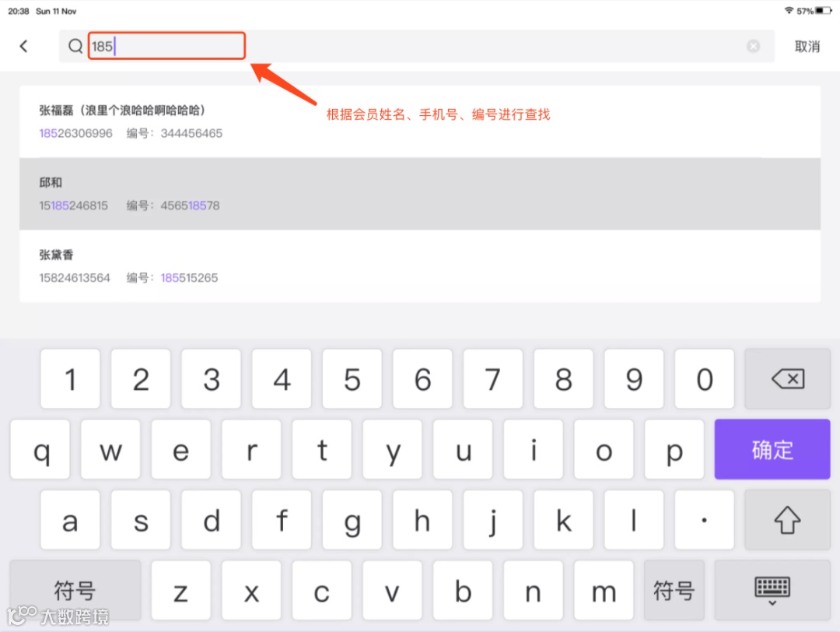
Task: Tap member number 185515265
Action: pyautogui.click(x=189, y=278)
